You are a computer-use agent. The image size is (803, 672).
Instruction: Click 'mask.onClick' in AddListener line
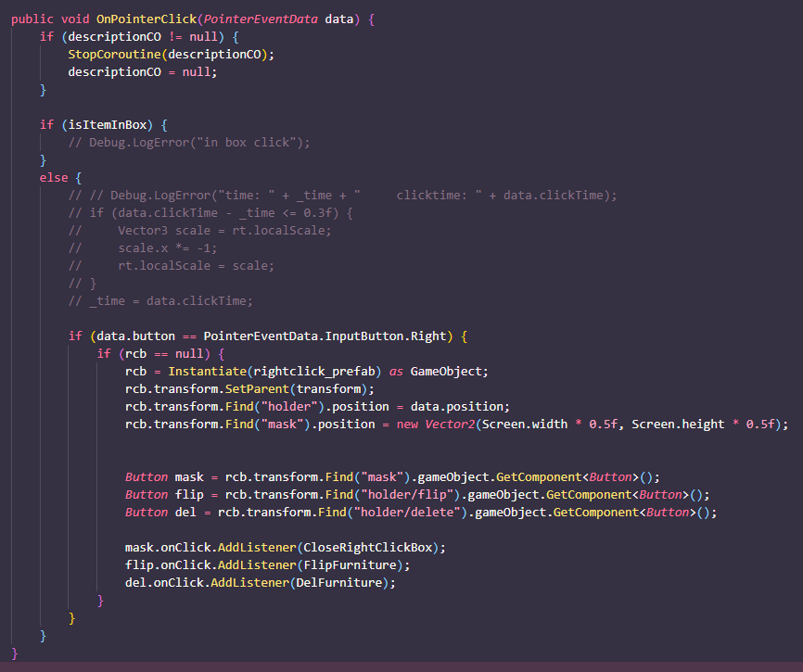(168, 548)
